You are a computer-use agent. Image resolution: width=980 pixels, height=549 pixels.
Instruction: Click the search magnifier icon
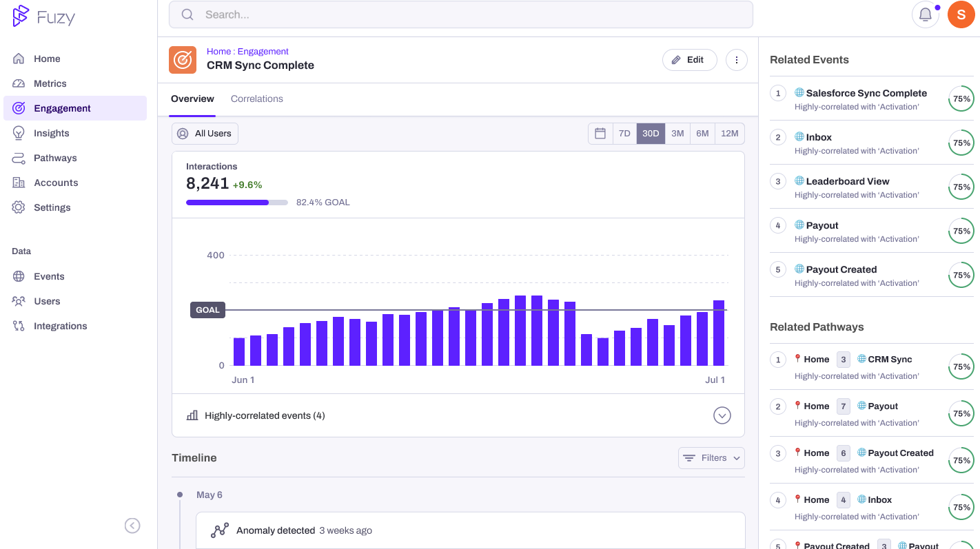click(x=187, y=14)
